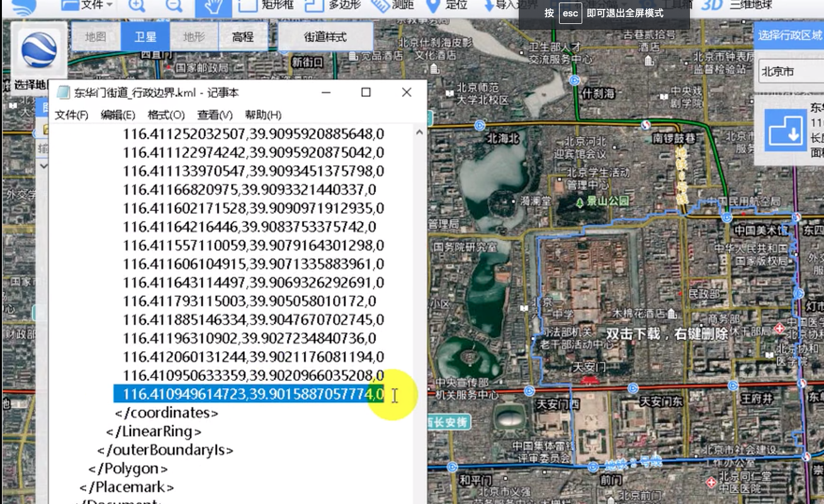Image resolution: width=824 pixels, height=504 pixels.
Task: Open the 3D 三维地球 view
Action: coord(737,5)
